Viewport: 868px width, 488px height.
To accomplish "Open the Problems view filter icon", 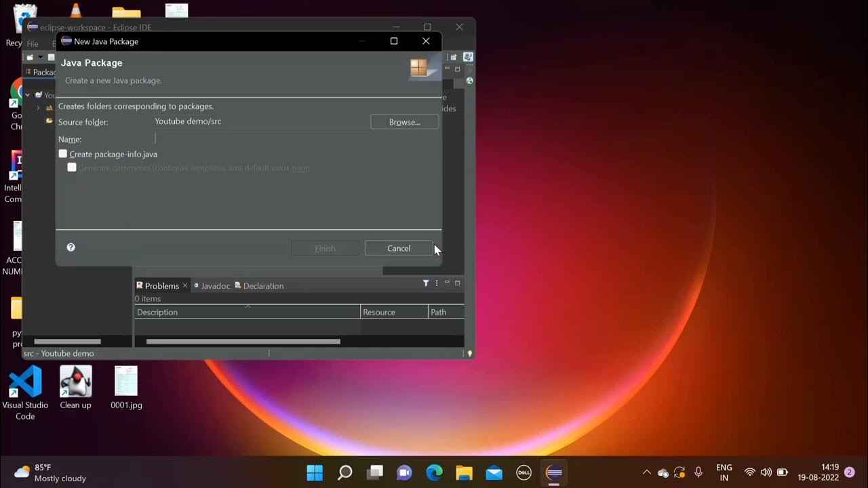I will [x=426, y=283].
